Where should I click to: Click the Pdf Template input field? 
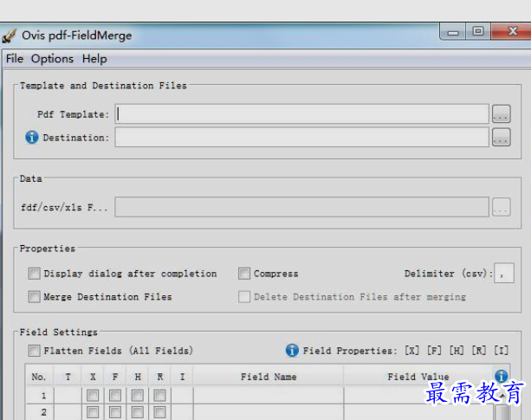[x=301, y=113]
